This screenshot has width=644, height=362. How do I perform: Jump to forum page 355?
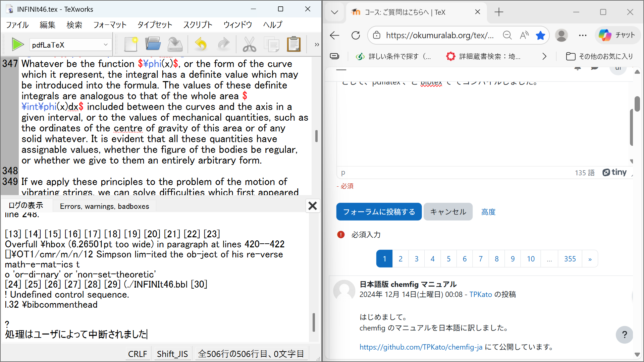570,258
